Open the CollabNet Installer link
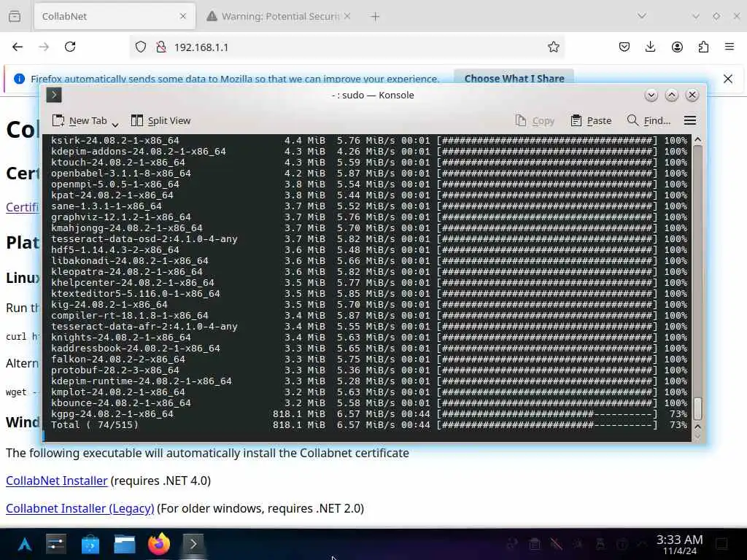 57,481
